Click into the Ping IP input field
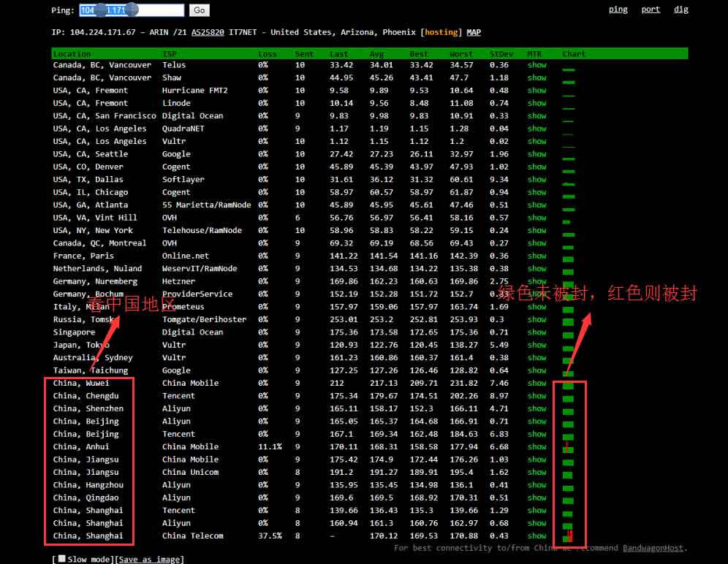The image size is (728, 564). point(132,10)
